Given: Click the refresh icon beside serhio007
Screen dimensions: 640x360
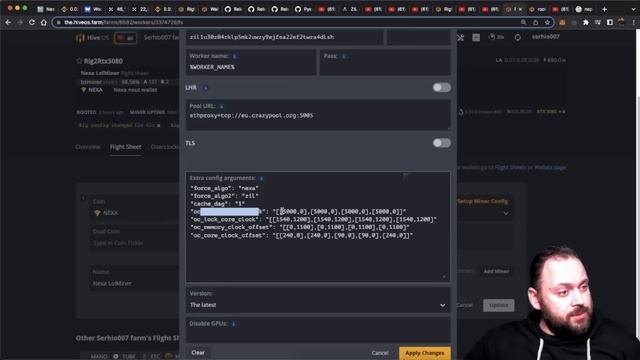Looking at the screenshot, I should pyautogui.click(x=518, y=38).
